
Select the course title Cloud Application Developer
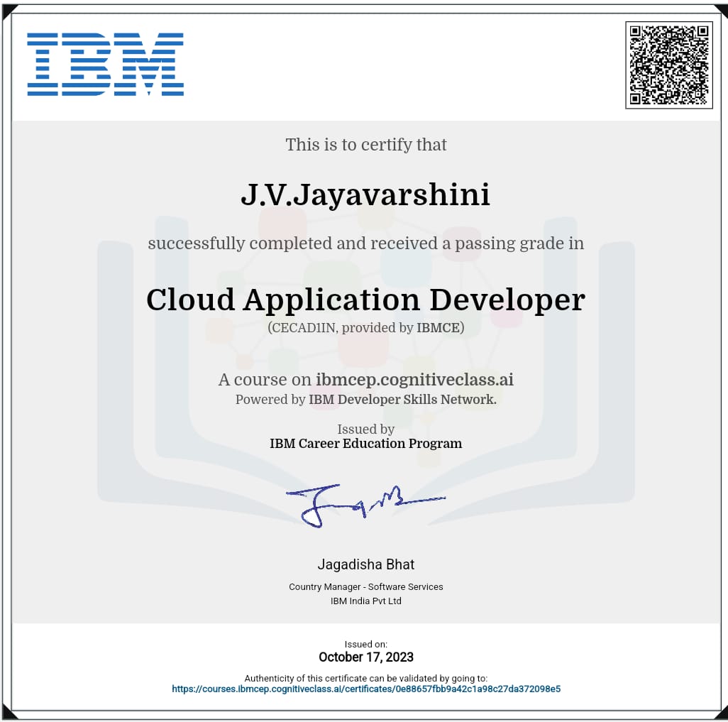366,300
